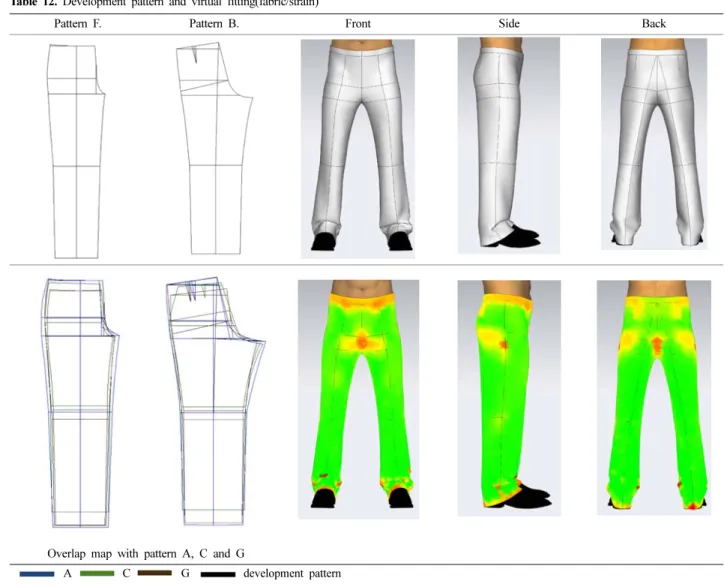The width and height of the screenshot is (724, 587).
Task: Select the overlapped back pattern map
Action: coord(216,401)
